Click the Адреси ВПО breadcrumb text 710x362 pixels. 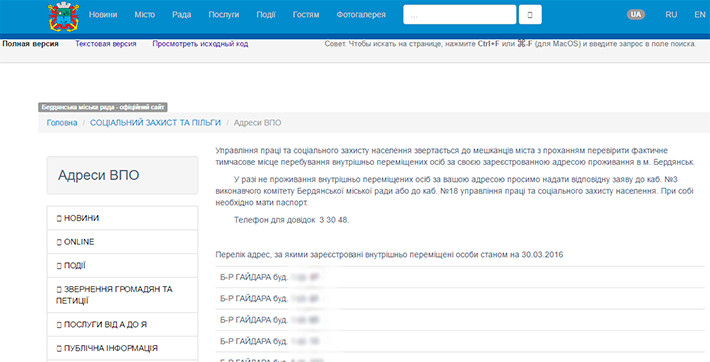(257, 123)
